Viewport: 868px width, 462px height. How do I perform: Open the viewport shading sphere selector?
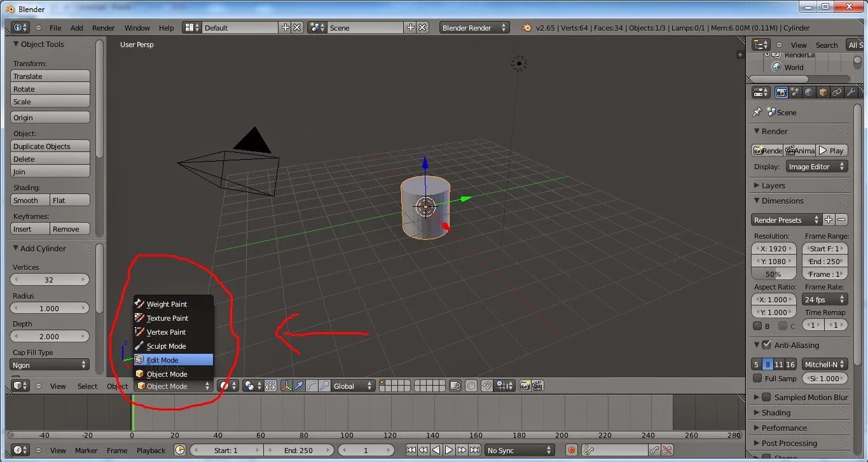[x=227, y=386]
